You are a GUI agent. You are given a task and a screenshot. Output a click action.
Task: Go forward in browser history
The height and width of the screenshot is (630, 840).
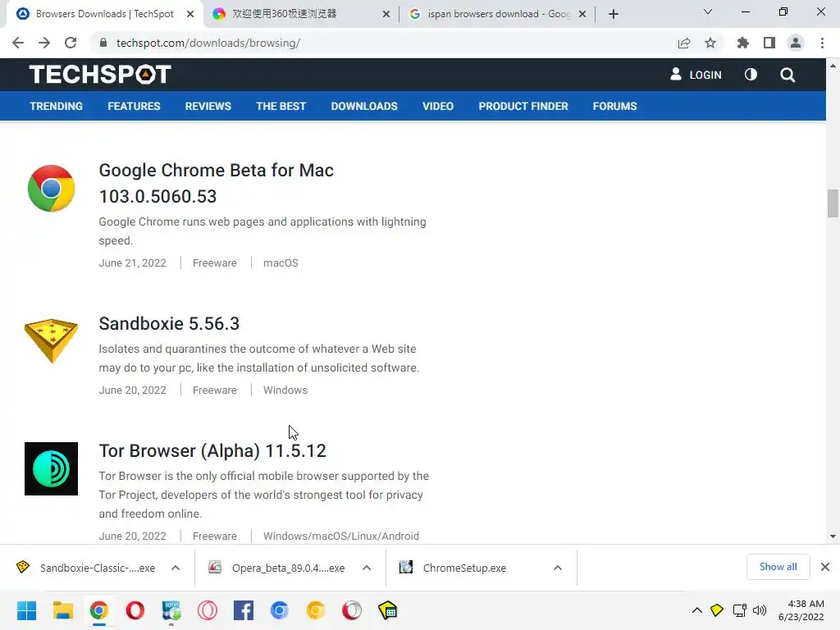(x=44, y=43)
